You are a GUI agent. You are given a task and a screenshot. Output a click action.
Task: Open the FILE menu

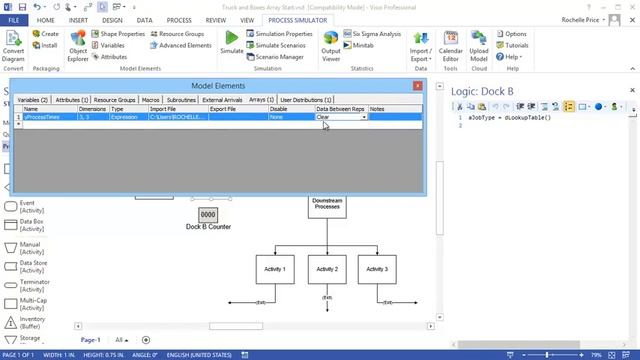pos(14,20)
